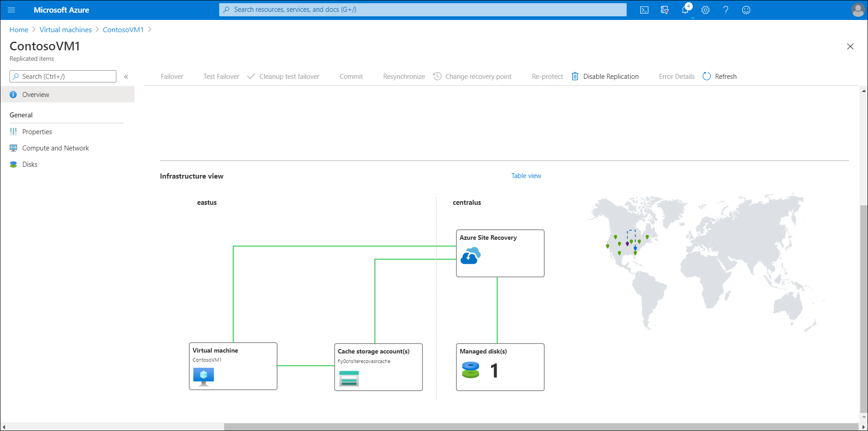Click the Managed disk(s) count 1
The image size is (868, 431).
pyautogui.click(x=494, y=371)
